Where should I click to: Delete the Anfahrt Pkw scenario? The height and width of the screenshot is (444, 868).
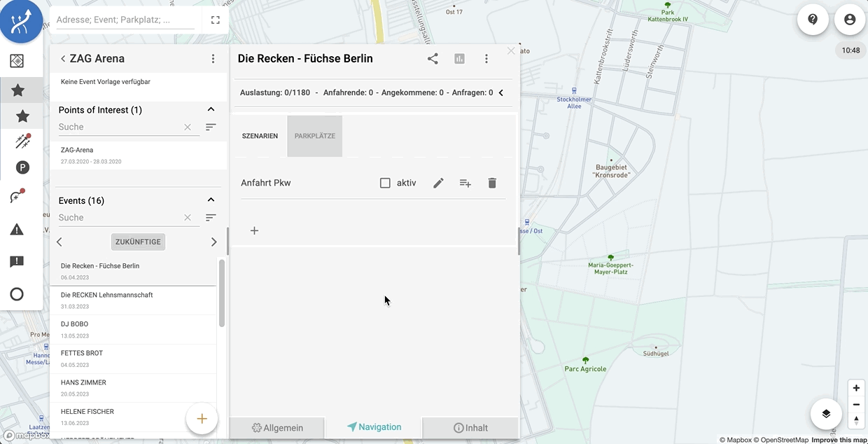coord(492,183)
